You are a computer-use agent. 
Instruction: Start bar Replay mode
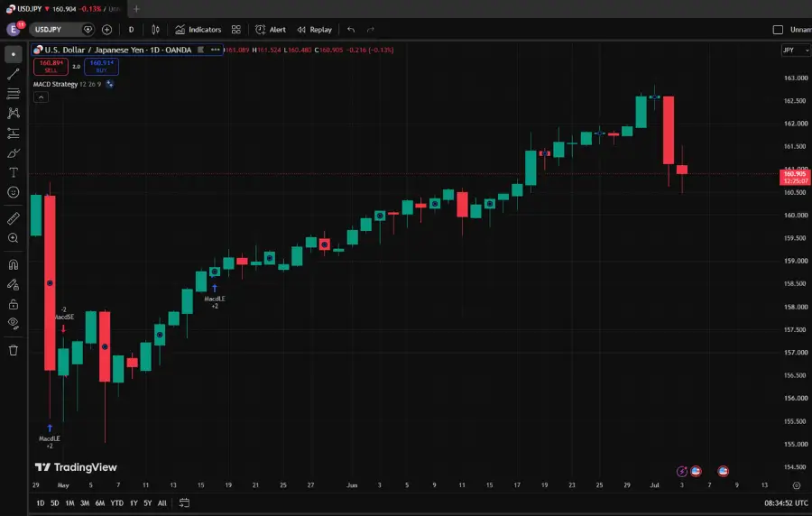(x=315, y=30)
